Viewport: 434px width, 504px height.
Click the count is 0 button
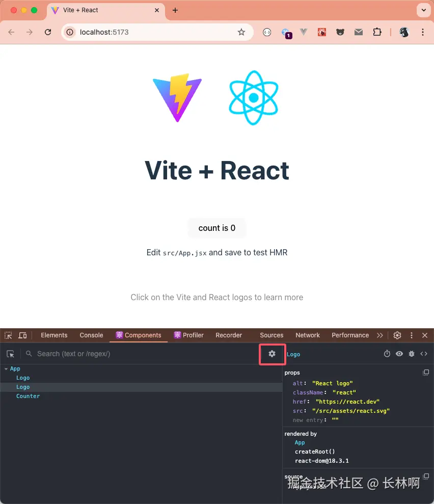pos(217,228)
